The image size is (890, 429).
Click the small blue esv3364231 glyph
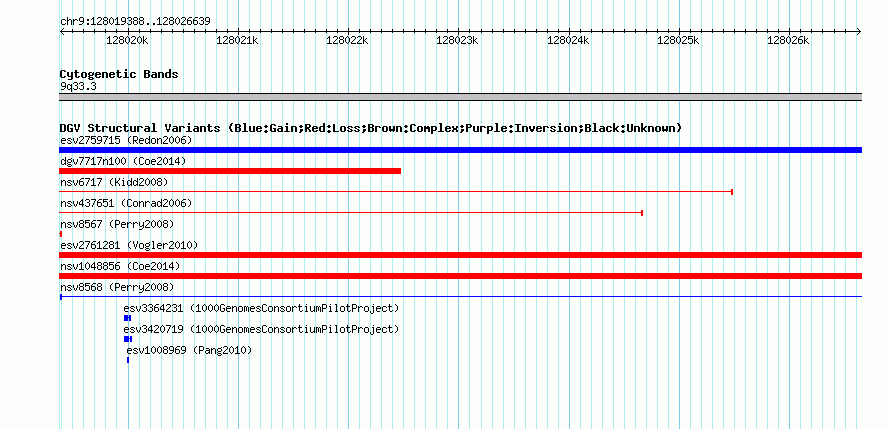click(x=127, y=318)
